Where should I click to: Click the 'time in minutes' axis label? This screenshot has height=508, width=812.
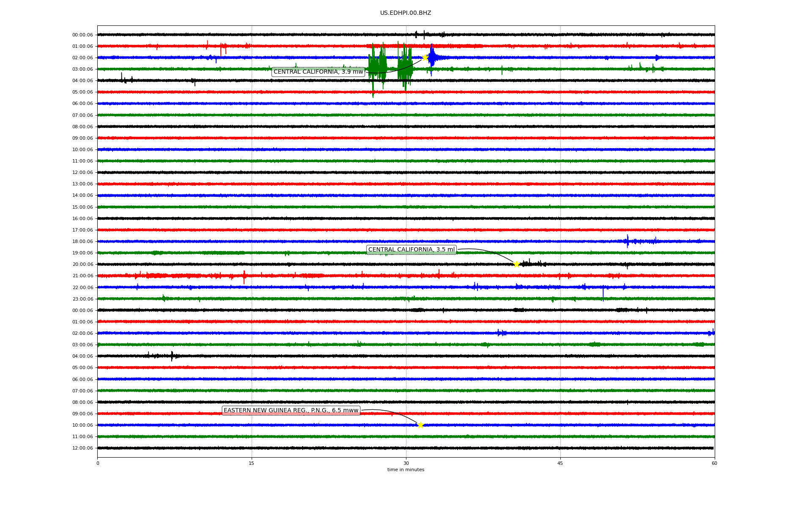pyautogui.click(x=406, y=469)
